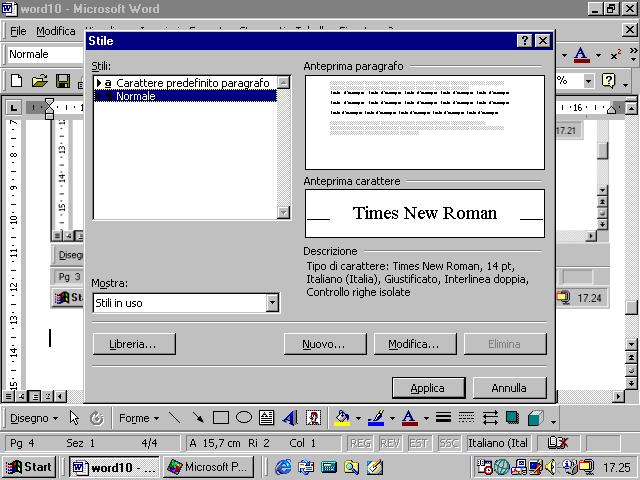Select 'Carattere predefinito paragrafo' style
640x480 pixels.
coord(185,83)
